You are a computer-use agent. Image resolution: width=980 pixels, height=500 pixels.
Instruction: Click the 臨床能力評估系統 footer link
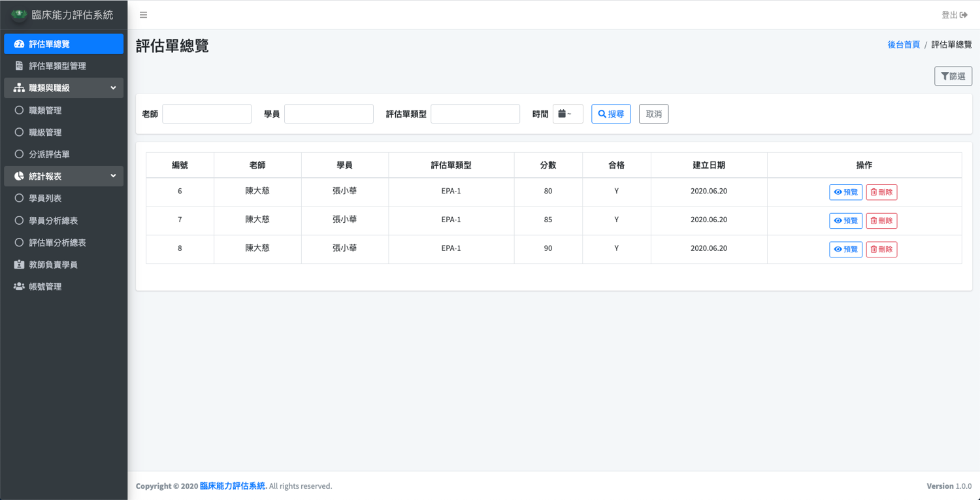(233, 486)
